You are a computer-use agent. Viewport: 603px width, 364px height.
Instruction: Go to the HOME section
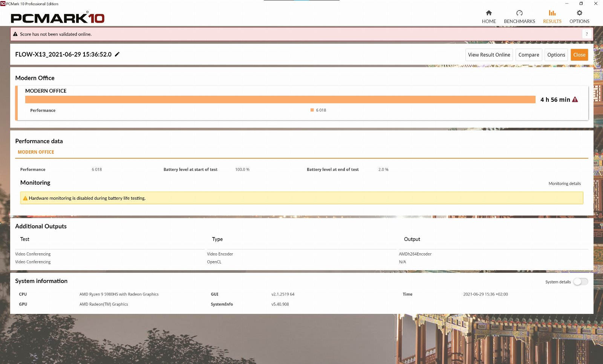[x=489, y=17]
